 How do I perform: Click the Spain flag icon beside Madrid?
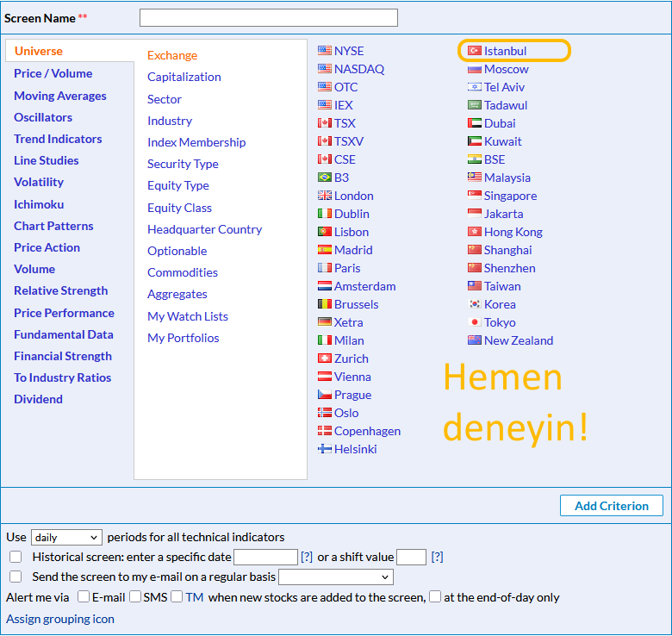(x=325, y=249)
